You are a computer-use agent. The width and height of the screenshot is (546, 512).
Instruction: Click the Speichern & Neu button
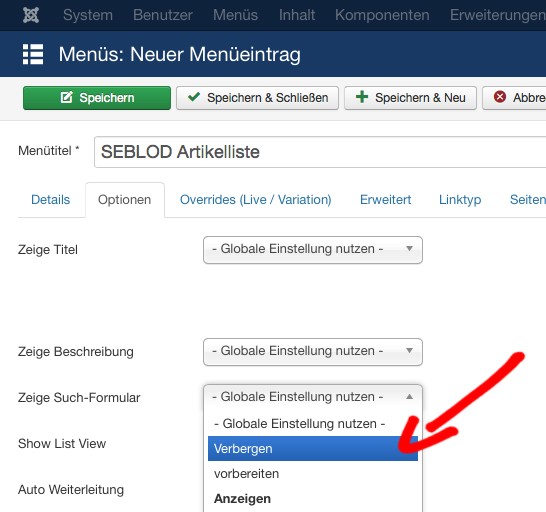click(410, 98)
